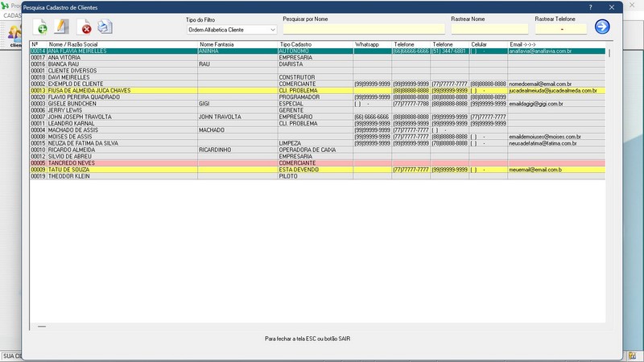Select the SILVIO DE ABREU row
644x362 pixels.
[317, 156]
